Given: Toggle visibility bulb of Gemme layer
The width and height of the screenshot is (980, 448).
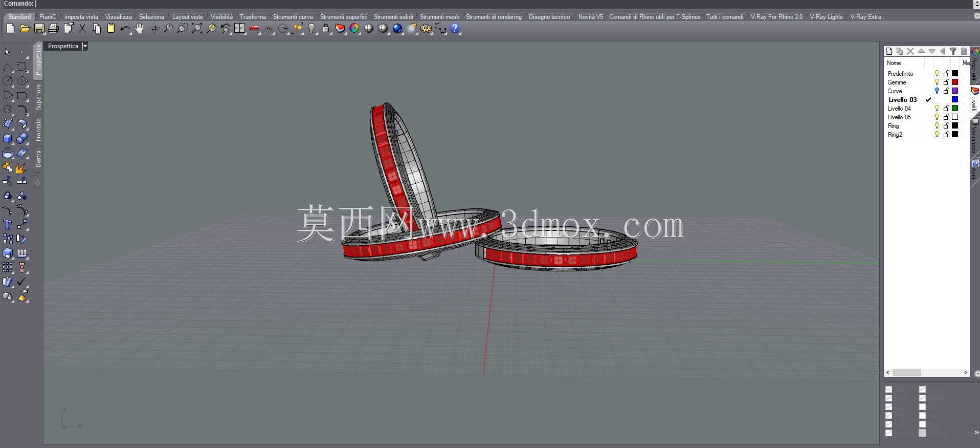Looking at the screenshot, I should [x=937, y=82].
